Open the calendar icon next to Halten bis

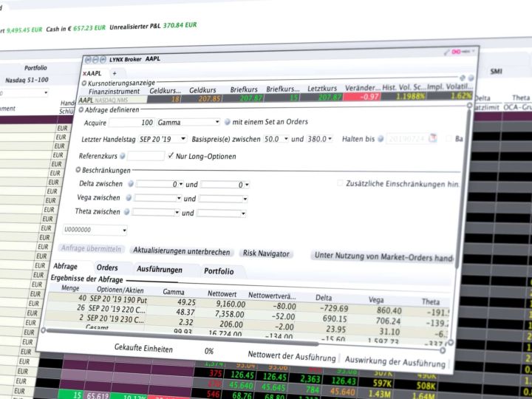[433, 139]
